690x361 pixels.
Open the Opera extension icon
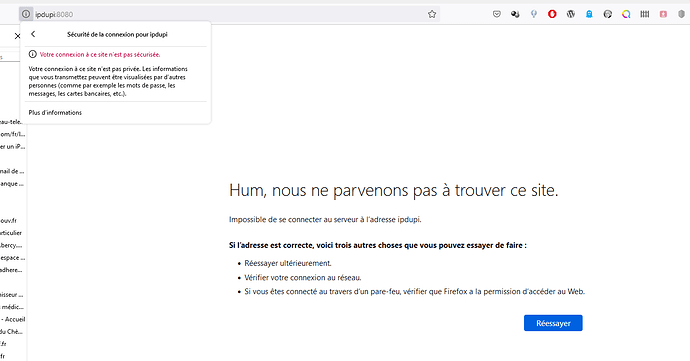pyautogui.click(x=552, y=14)
